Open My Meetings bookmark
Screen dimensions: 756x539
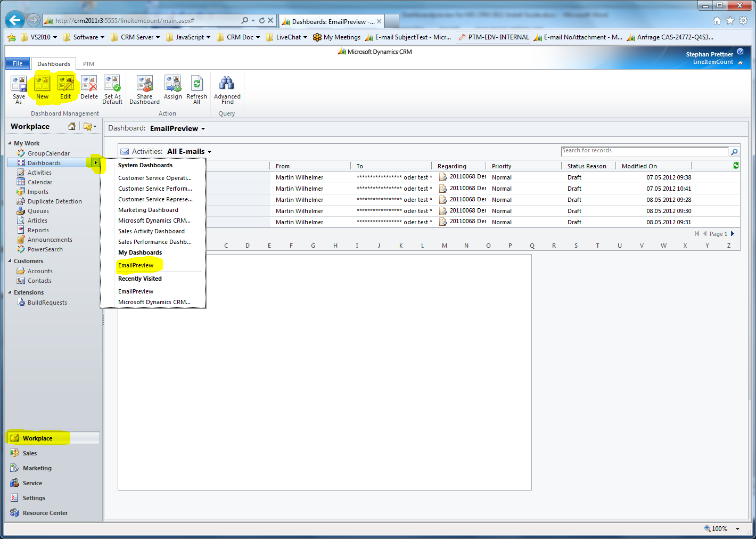tap(336, 37)
